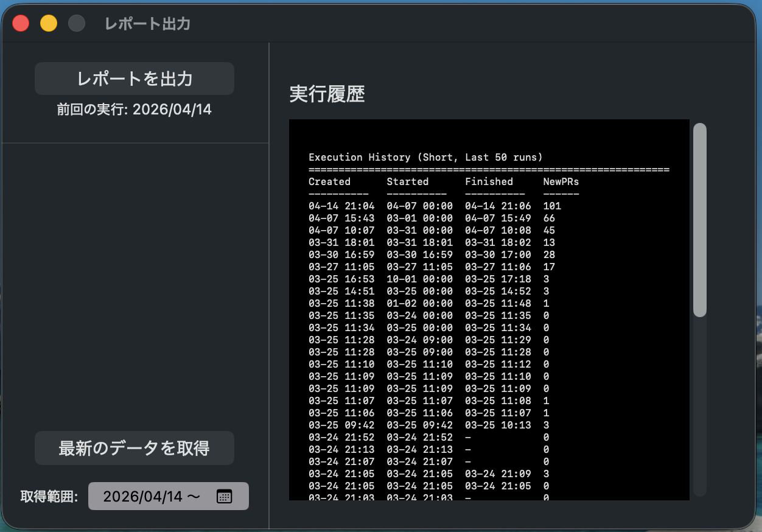Select the 04-14 21:04 run row
The width and height of the screenshot is (762, 532).
pyautogui.click(x=435, y=206)
